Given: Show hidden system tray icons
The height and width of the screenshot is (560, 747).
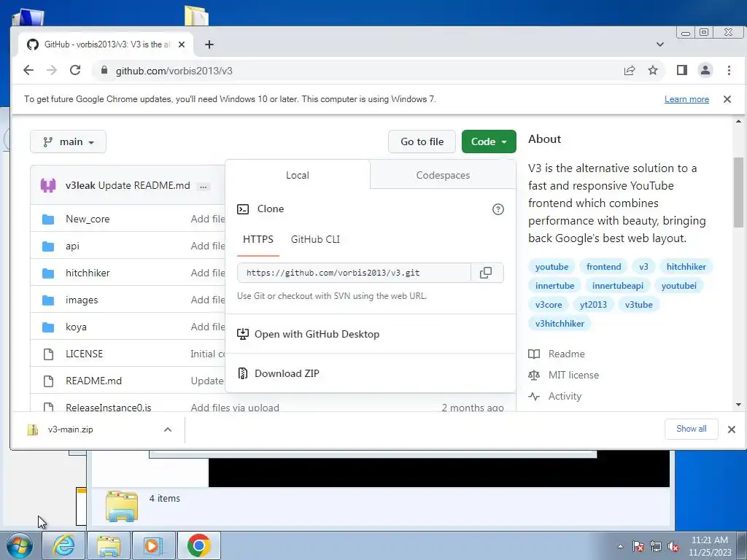Looking at the screenshot, I should (620, 546).
